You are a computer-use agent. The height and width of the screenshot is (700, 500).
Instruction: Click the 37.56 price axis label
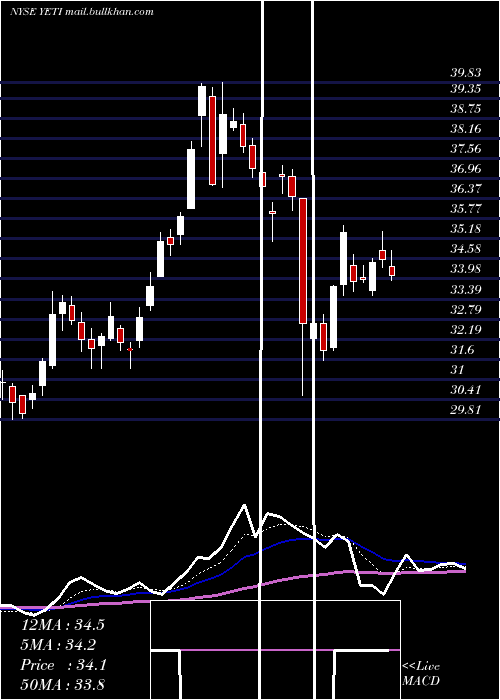click(465, 149)
